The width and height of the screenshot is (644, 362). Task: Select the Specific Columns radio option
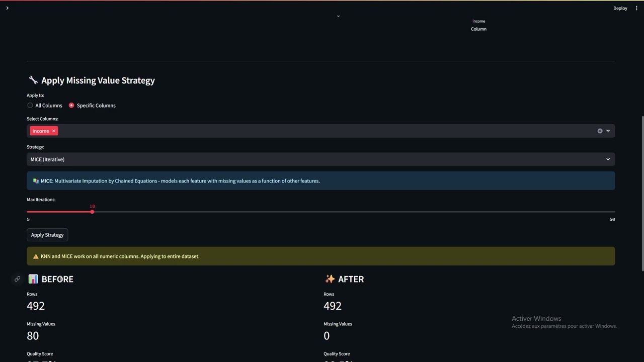(x=92, y=106)
